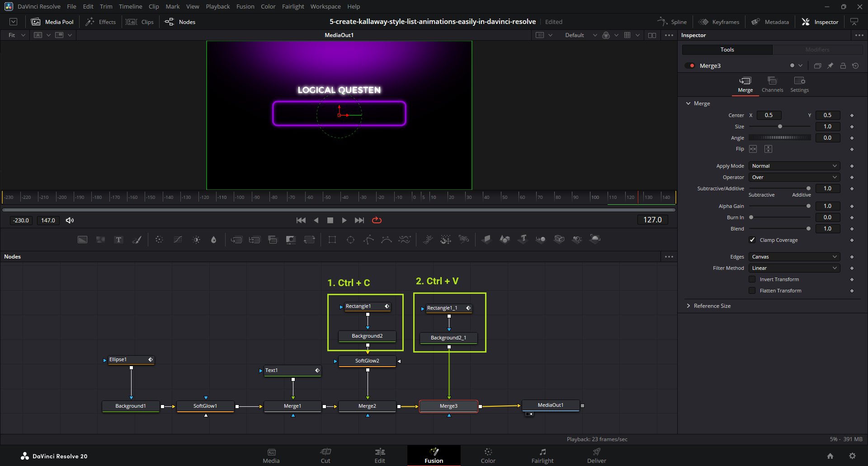Image resolution: width=868 pixels, height=466 pixels.
Task: Switch to the Color page
Action: click(x=488, y=455)
